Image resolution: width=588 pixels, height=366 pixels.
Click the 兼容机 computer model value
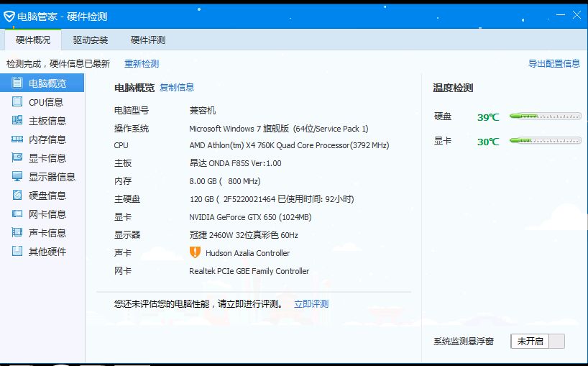pos(203,111)
